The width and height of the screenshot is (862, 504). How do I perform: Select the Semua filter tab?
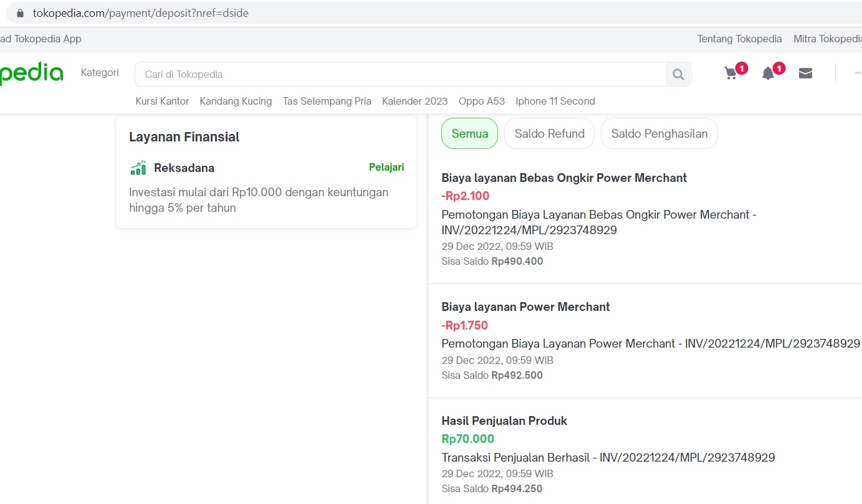470,133
